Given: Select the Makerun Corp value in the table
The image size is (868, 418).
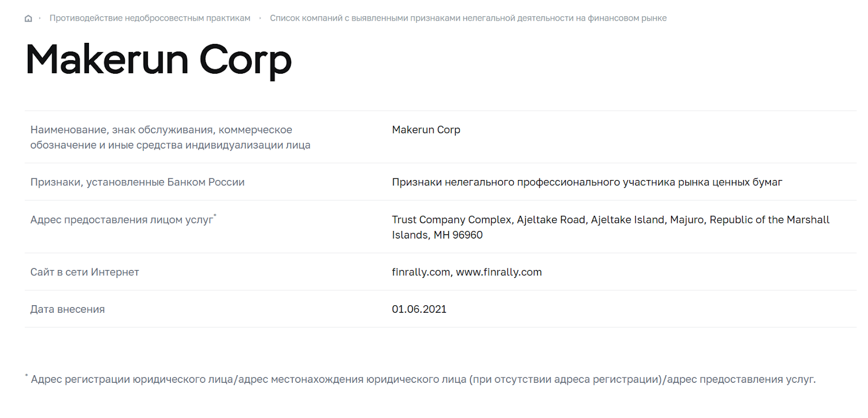Looking at the screenshot, I should coord(426,130).
